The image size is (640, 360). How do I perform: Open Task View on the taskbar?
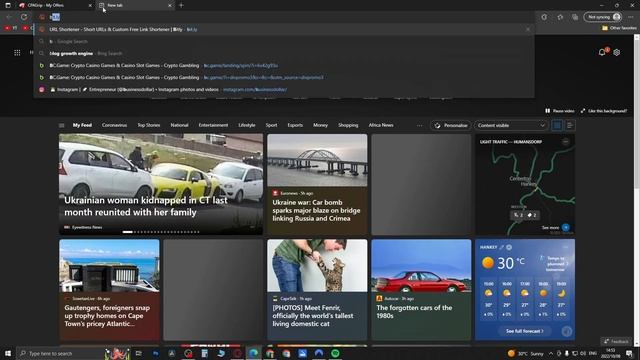point(138,353)
